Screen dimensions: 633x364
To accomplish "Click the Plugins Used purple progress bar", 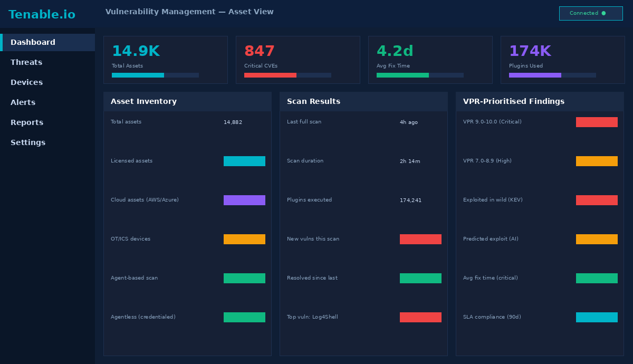I will point(552,75).
